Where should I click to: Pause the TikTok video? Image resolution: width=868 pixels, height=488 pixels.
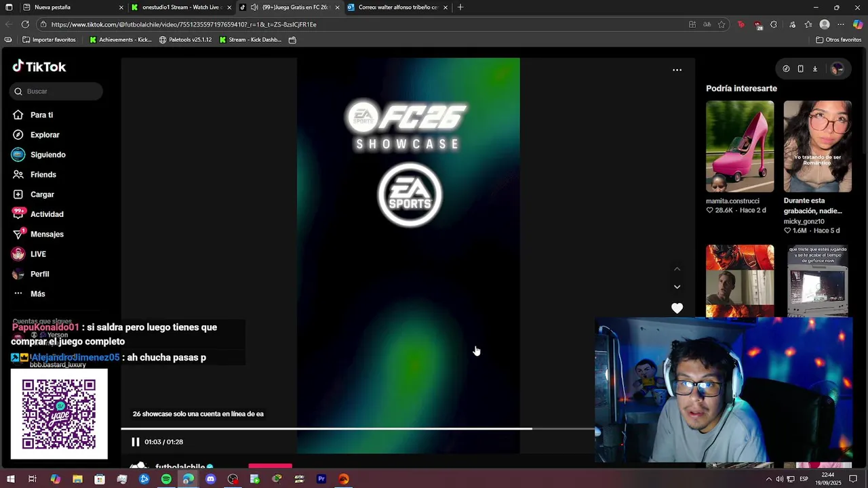click(x=135, y=442)
